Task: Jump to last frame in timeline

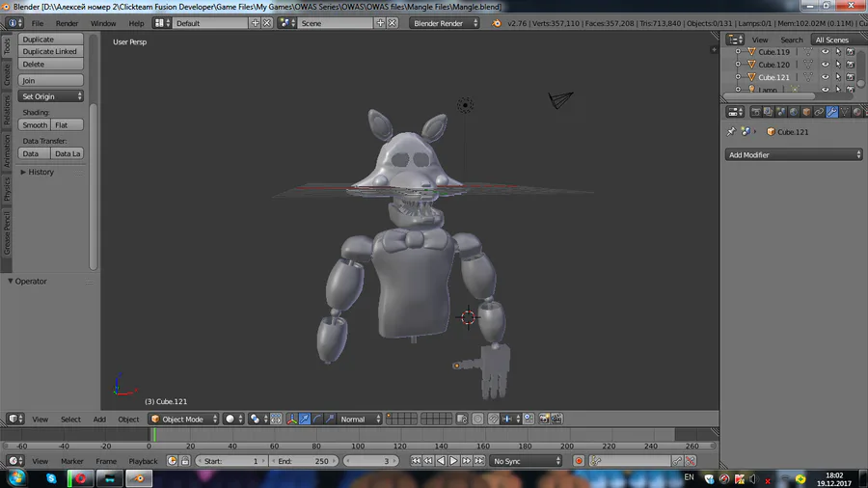Action: [x=478, y=461]
